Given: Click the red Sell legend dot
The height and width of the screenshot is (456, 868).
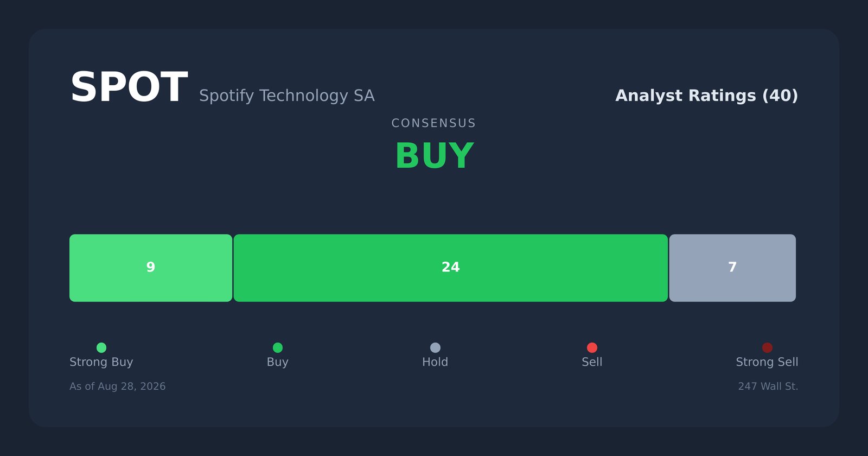Looking at the screenshot, I should pos(592,347).
